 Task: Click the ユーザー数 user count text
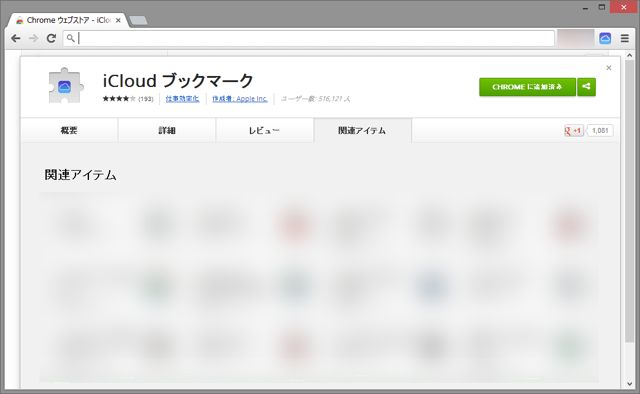pyautogui.click(x=316, y=98)
